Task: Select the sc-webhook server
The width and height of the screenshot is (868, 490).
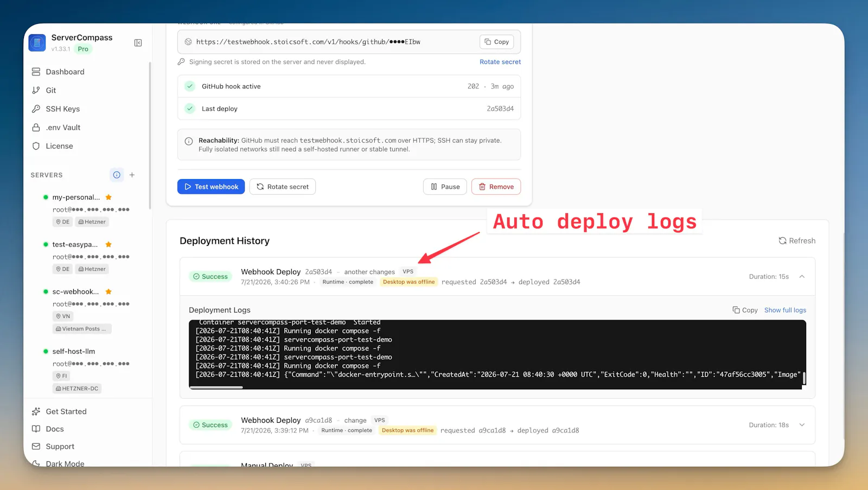Action: 75,291
